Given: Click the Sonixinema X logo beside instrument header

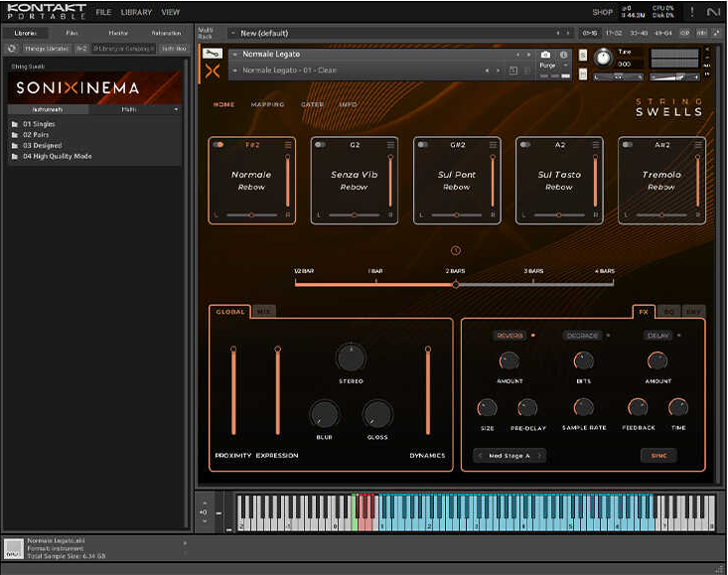Looking at the screenshot, I should [213, 71].
